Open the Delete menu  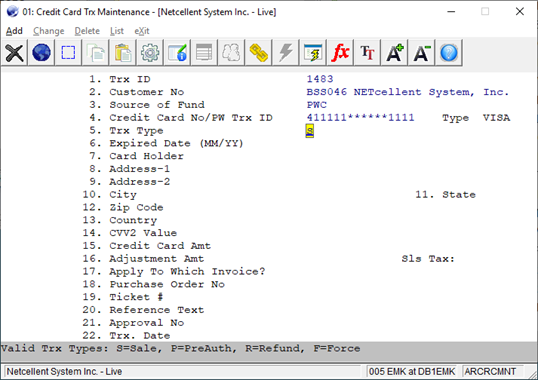pyautogui.click(x=87, y=31)
